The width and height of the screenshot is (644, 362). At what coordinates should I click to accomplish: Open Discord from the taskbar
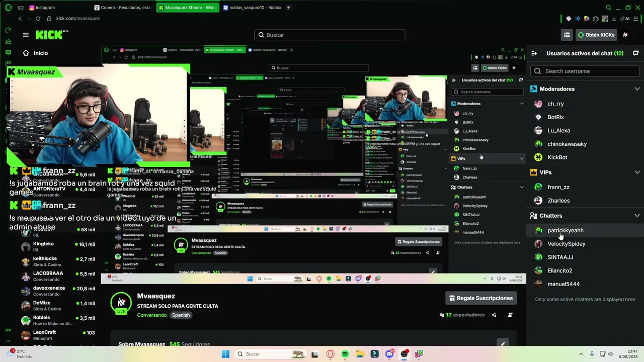(x=389, y=354)
